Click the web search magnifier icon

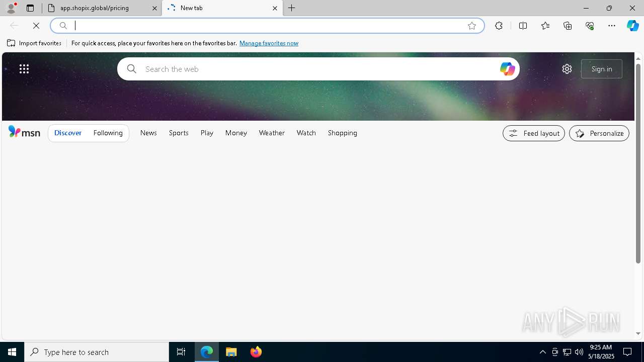pyautogui.click(x=132, y=69)
